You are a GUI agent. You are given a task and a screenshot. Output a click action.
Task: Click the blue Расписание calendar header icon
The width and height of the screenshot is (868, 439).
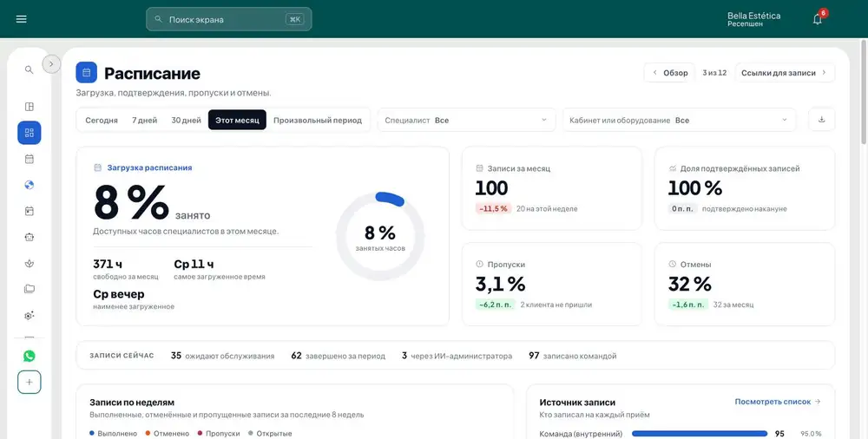click(x=86, y=73)
